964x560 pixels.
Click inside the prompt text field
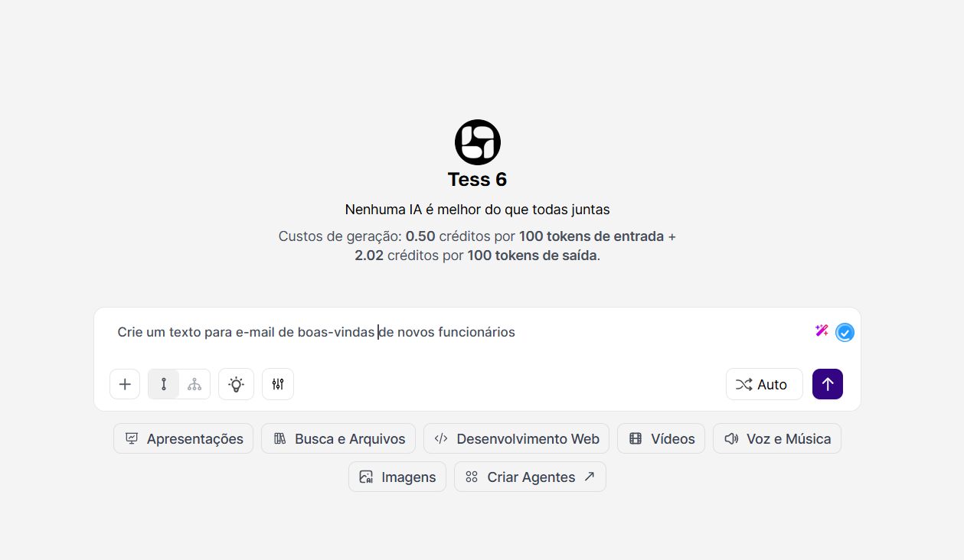tap(459, 332)
